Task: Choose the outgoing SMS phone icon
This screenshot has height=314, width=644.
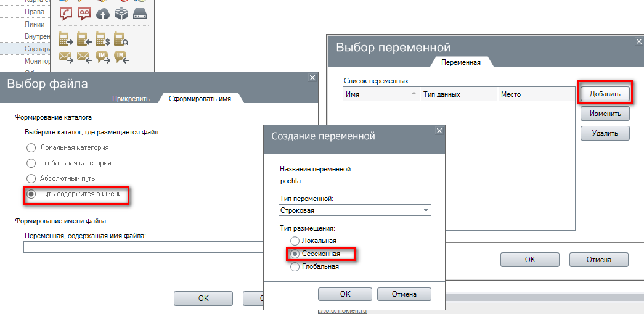Action: pyautogui.click(x=65, y=39)
